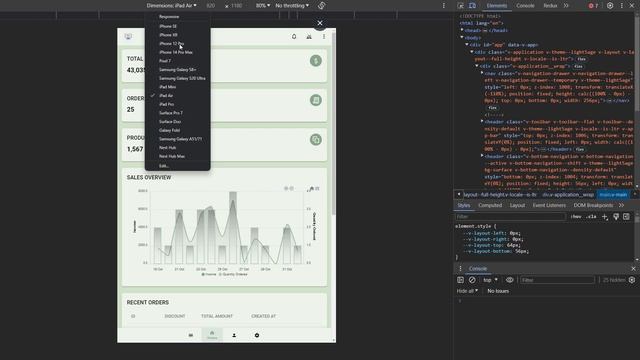Click the first icon in bottom navigation
The height and width of the screenshot is (360, 640).
(191, 335)
